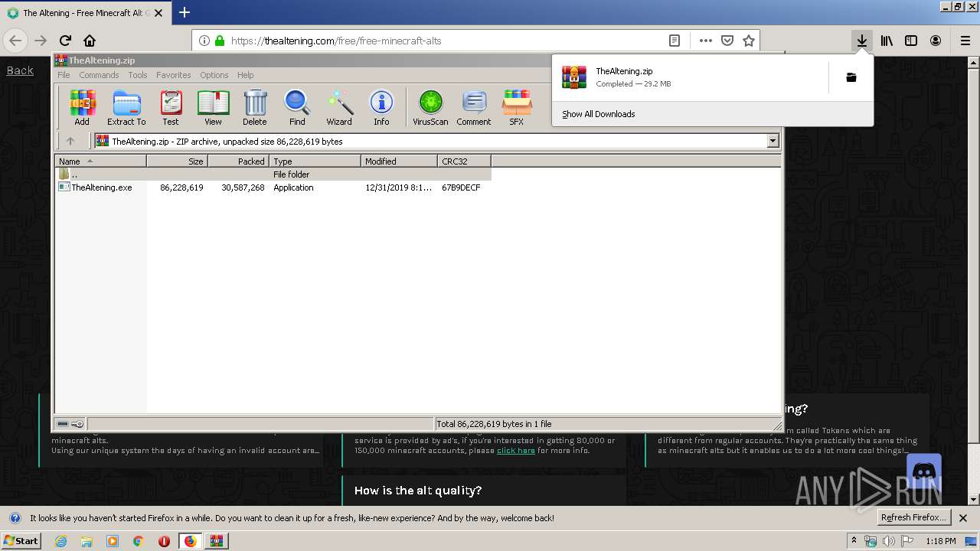Open the Tools menu
The image size is (980, 551).
point(138,75)
